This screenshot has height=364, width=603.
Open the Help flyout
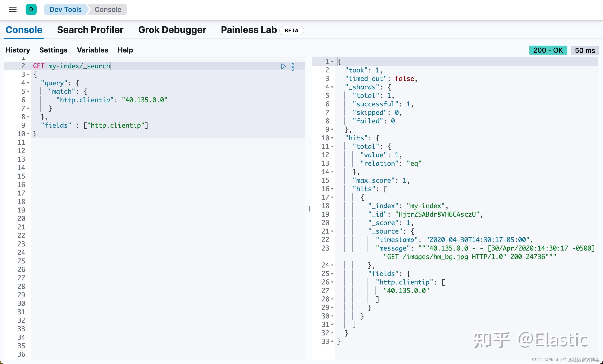(125, 50)
